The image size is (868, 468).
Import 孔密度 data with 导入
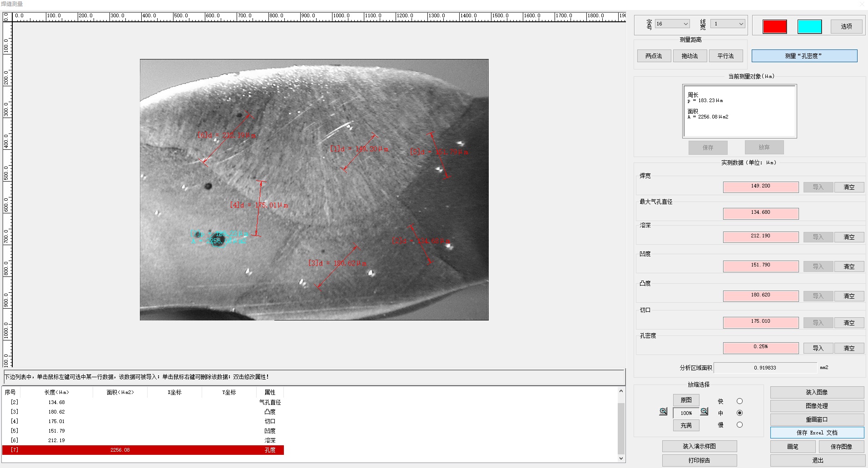(818, 348)
